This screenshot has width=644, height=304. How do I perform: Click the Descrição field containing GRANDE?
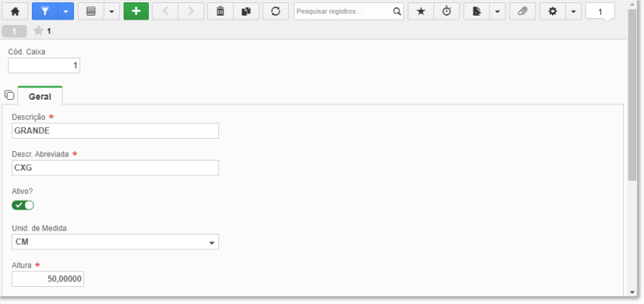point(115,131)
